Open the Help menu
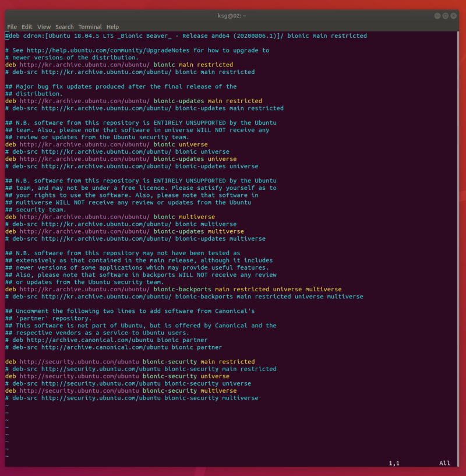Screen dimensions: 466x476 coord(112,27)
